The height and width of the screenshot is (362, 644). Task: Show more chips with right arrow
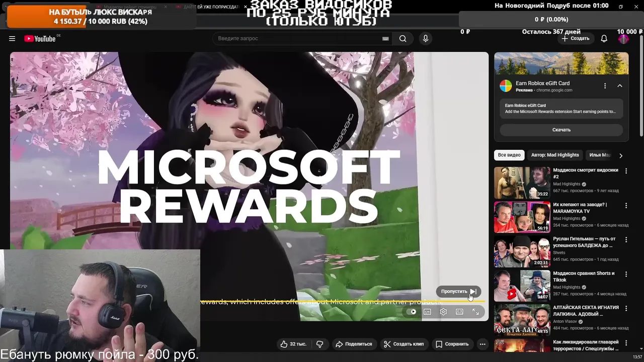click(621, 155)
